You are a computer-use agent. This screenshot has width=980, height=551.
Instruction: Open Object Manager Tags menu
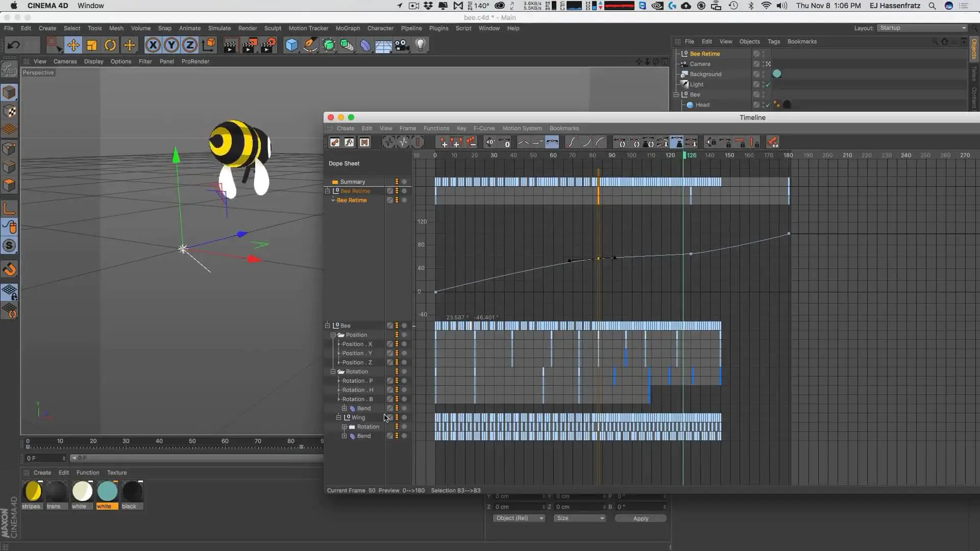(x=774, y=41)
